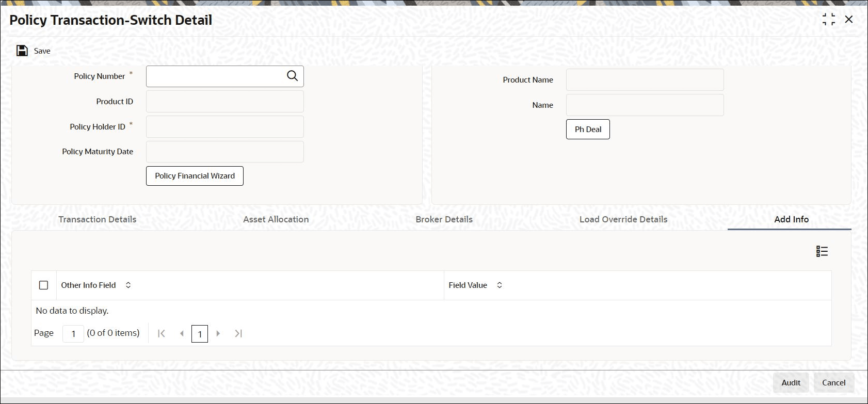Click the Save label in toolbar

click(42, 51)
